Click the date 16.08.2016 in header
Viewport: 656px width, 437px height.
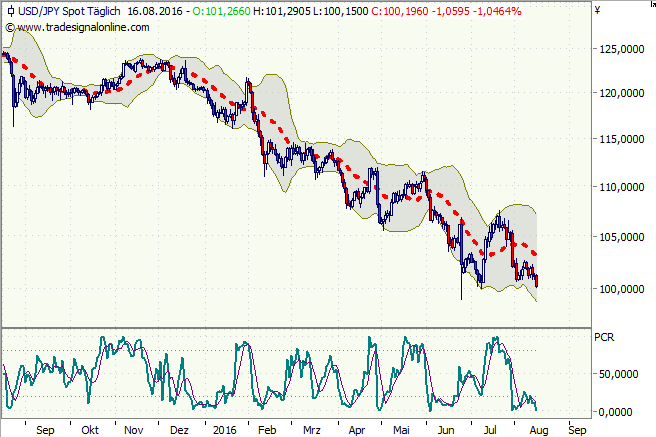155,11
